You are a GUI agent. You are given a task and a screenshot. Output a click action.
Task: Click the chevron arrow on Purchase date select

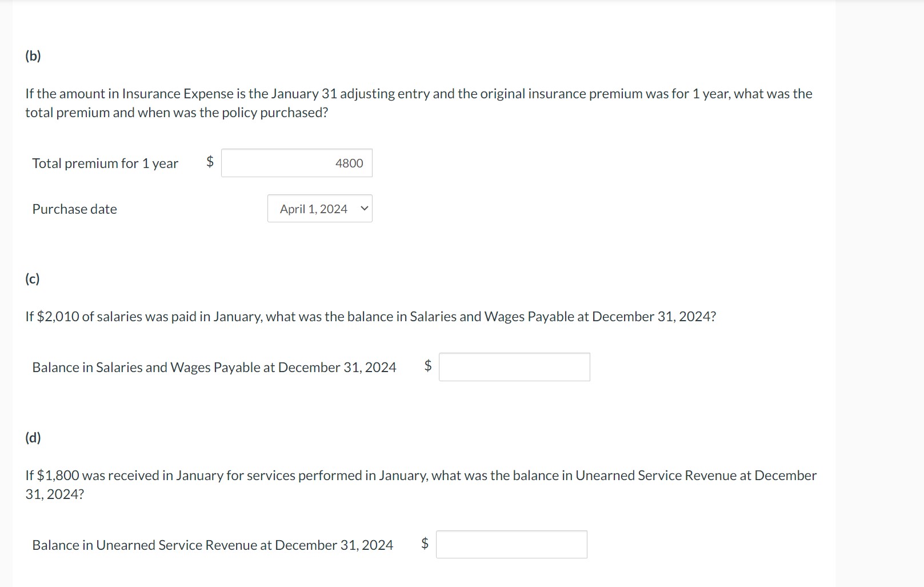(x=364, y=209)
